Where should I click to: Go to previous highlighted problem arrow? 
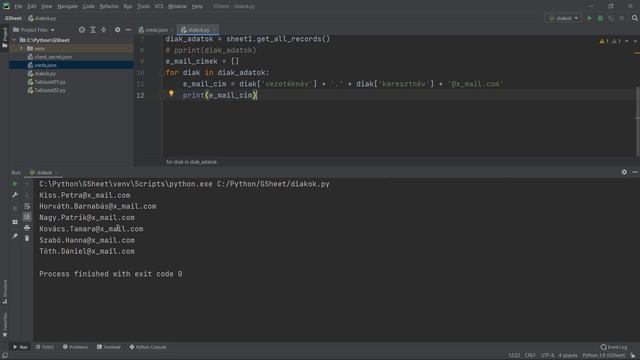click(x=627, y=41)
